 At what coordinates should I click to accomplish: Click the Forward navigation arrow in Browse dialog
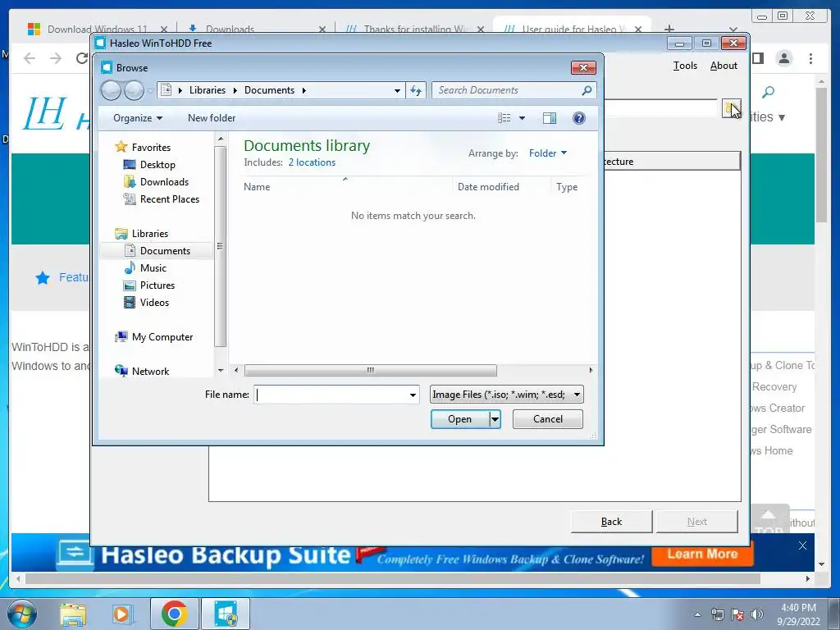[134, 90]
